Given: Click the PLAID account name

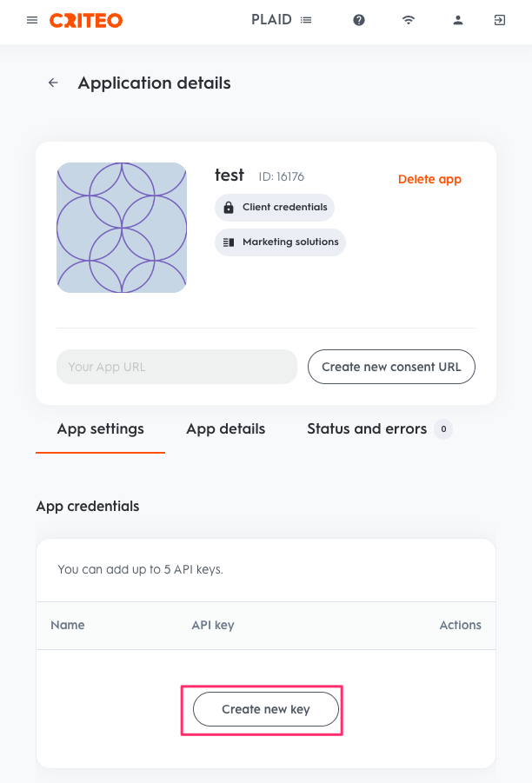Looking at the screenshot, I should [271, 20].
